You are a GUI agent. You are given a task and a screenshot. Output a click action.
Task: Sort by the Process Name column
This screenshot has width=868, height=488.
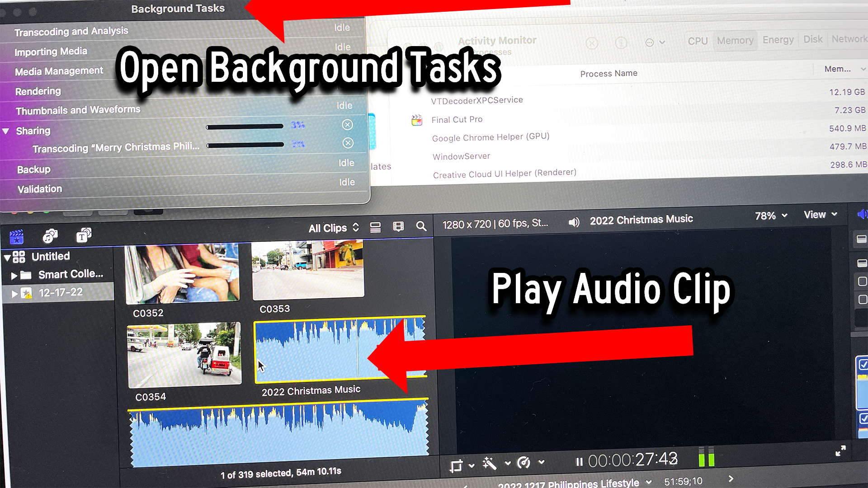[609, 74]
